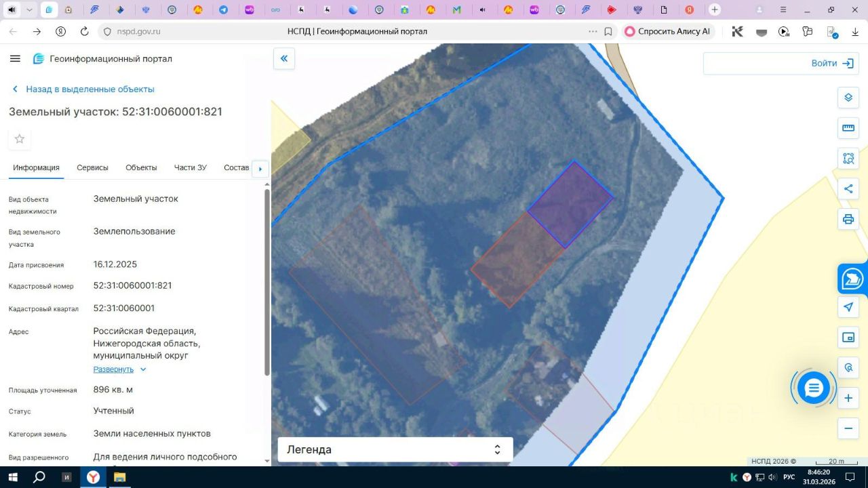
Task: Open Windows taskbar search
Action: tap(39, 477)
